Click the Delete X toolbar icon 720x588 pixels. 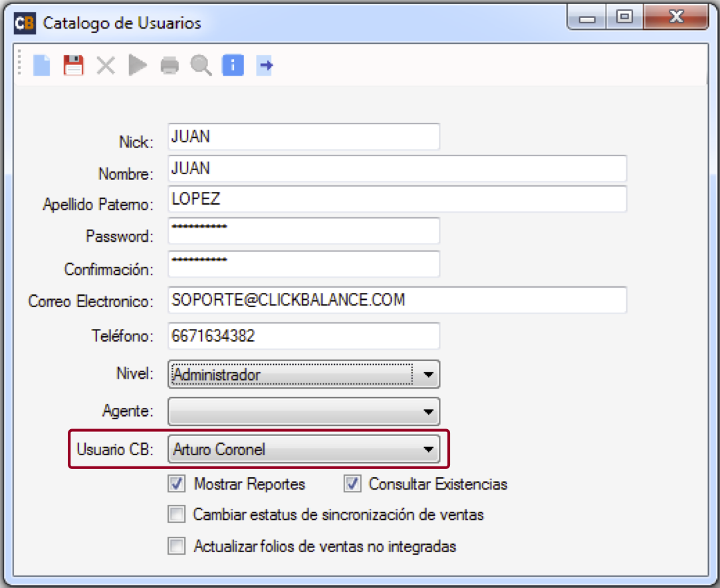point(106,65)
